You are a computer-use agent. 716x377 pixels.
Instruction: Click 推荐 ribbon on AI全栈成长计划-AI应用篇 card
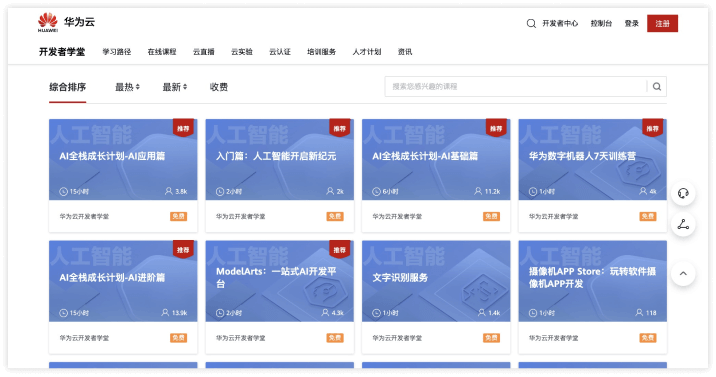click(x=183, y=128)
